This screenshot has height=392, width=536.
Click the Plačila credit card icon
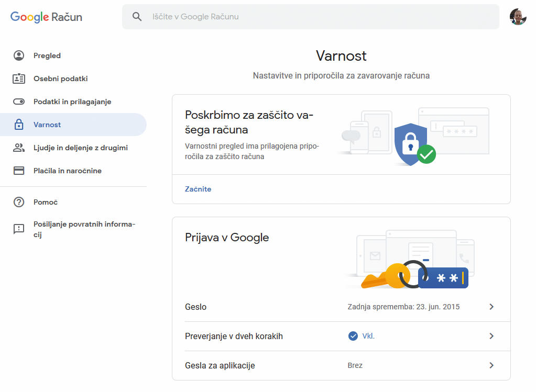[19, 171]
